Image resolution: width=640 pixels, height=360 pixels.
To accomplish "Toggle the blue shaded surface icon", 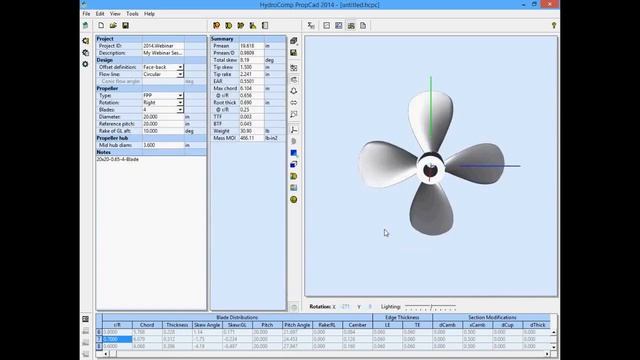I will pyautogui.click(x=293, y=153).
